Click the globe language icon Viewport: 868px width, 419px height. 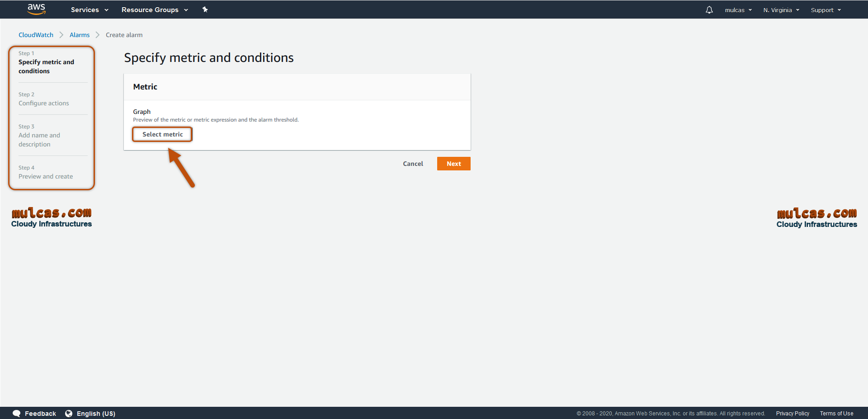tap(69, 414)
